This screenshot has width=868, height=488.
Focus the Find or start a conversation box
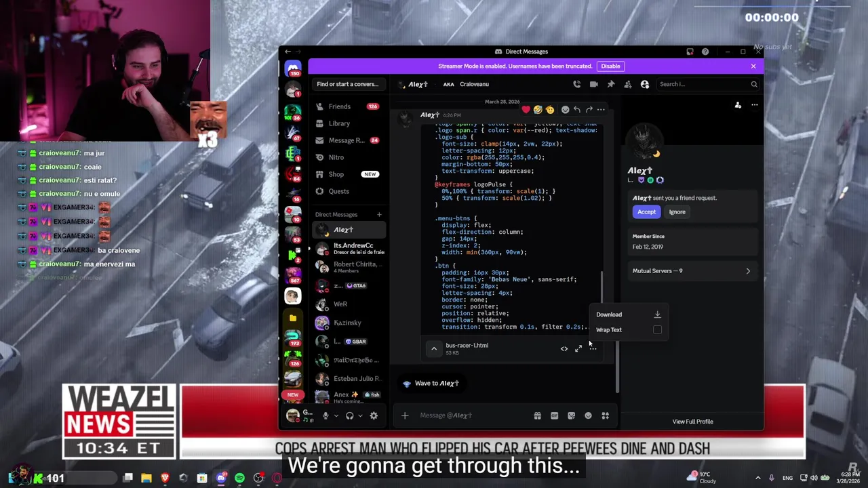(x=349, y=84)
